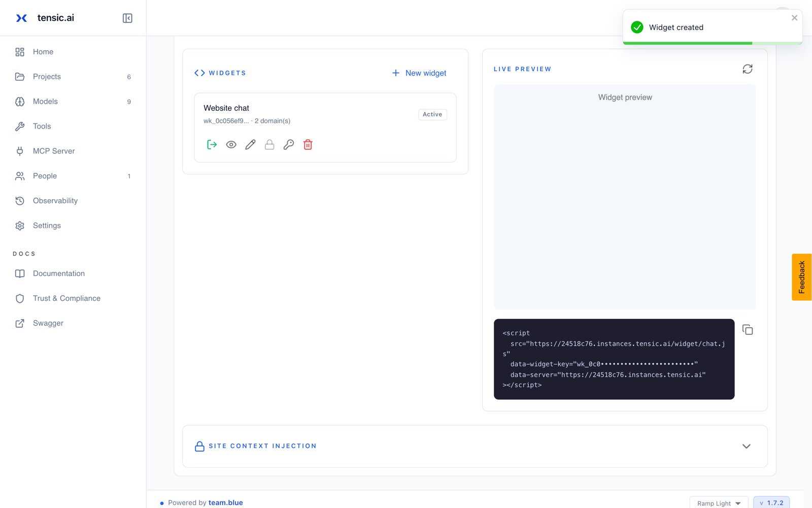Click the LIVE PREVIEW heading

522,69
